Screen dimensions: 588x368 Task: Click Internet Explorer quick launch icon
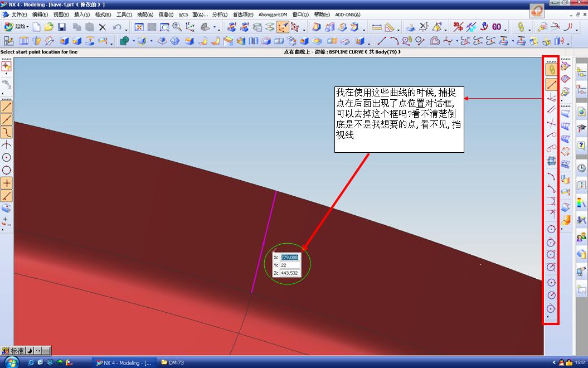coord(31,363)
